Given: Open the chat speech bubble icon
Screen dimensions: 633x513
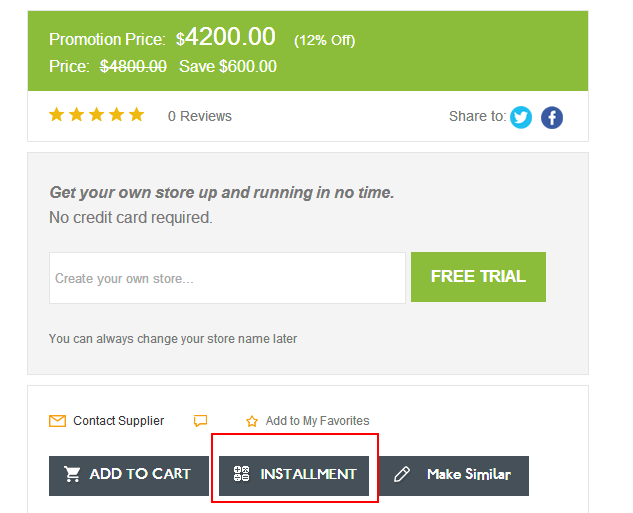Looking at the screenshot, I should (200, 421).
